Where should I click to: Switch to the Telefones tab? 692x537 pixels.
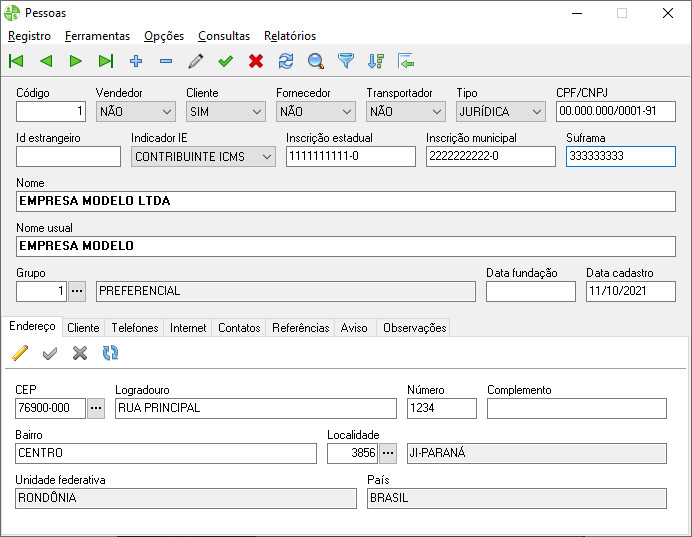pyautogui.click(x=134, y=328)
